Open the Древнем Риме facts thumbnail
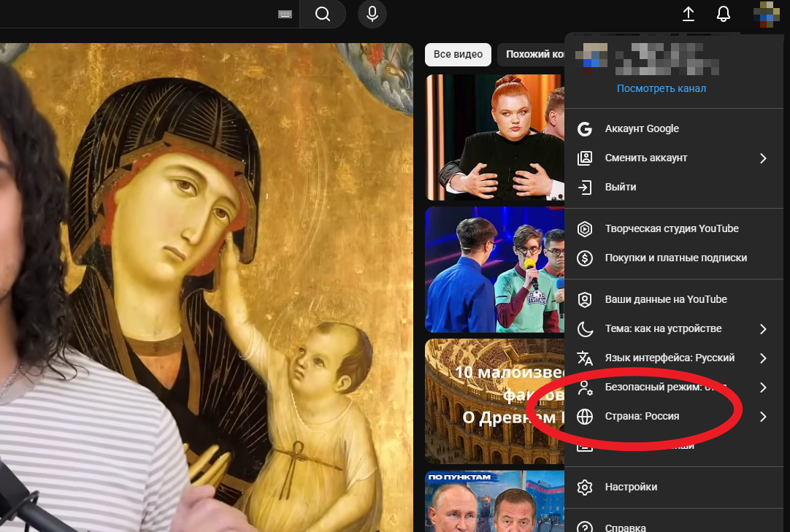The image size is (790, 532). point(495,401)
